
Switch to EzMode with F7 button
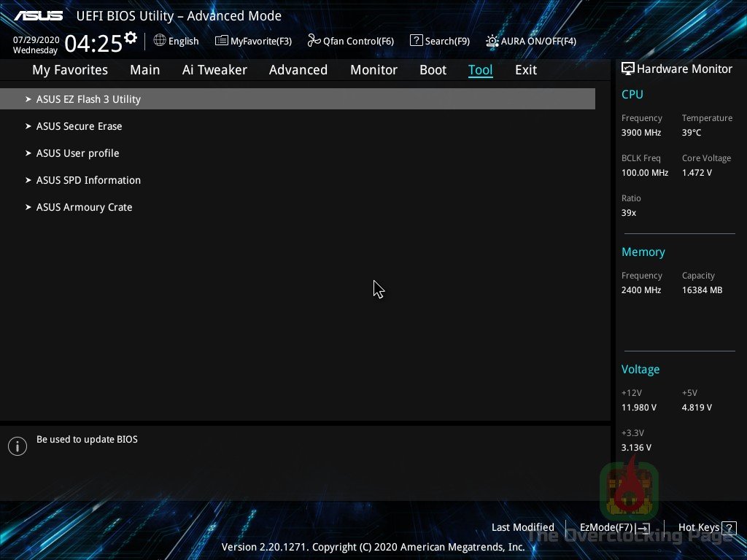point(613,527)
